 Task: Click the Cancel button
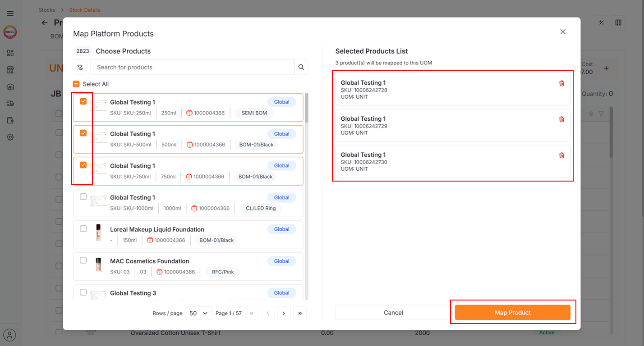coord(393,313)
